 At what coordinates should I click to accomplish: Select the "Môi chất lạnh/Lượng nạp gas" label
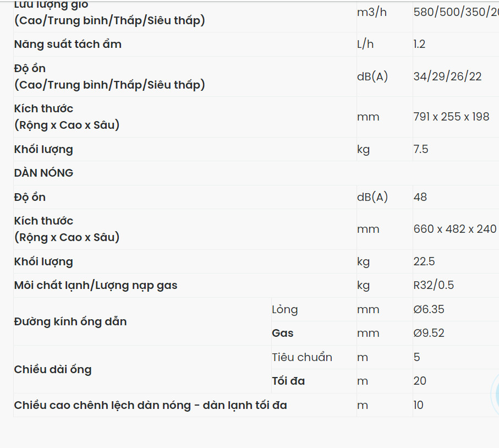pyautogui.click(x=96, y=285)
